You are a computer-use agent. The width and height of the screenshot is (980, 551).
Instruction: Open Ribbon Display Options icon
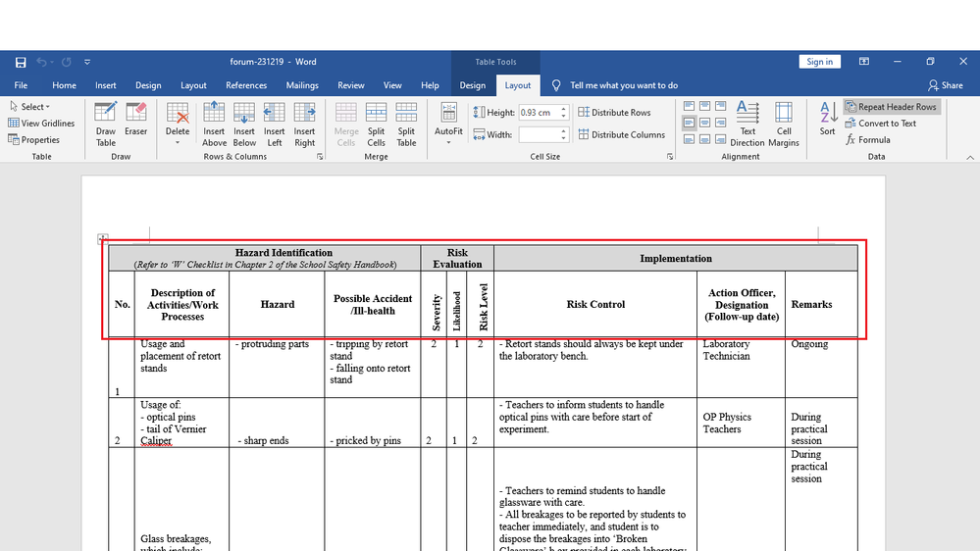(863, 62)
